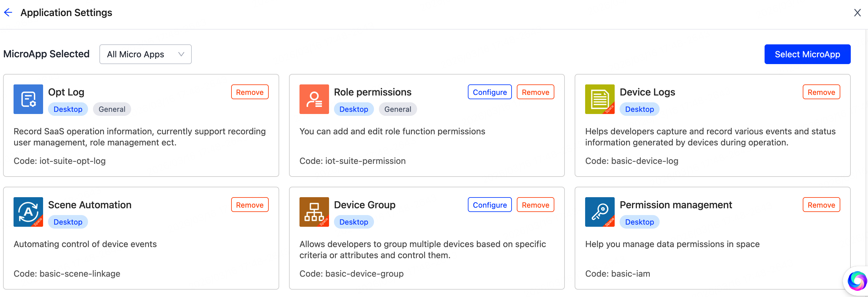Screen dimensions: 868x297
Task: Click the back arrow beside Application Settings
Action: (x=8, y=12)
